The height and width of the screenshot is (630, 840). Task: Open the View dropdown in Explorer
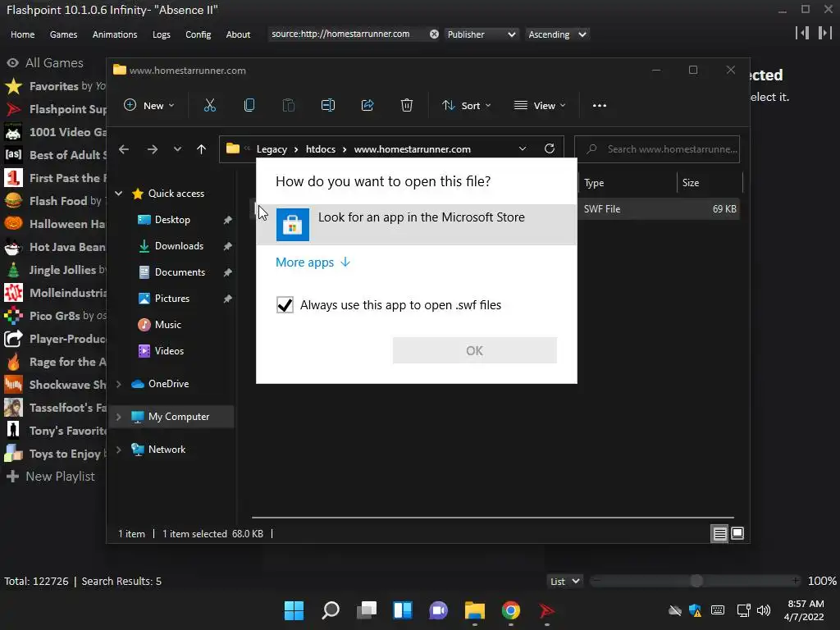click(540, 106)
